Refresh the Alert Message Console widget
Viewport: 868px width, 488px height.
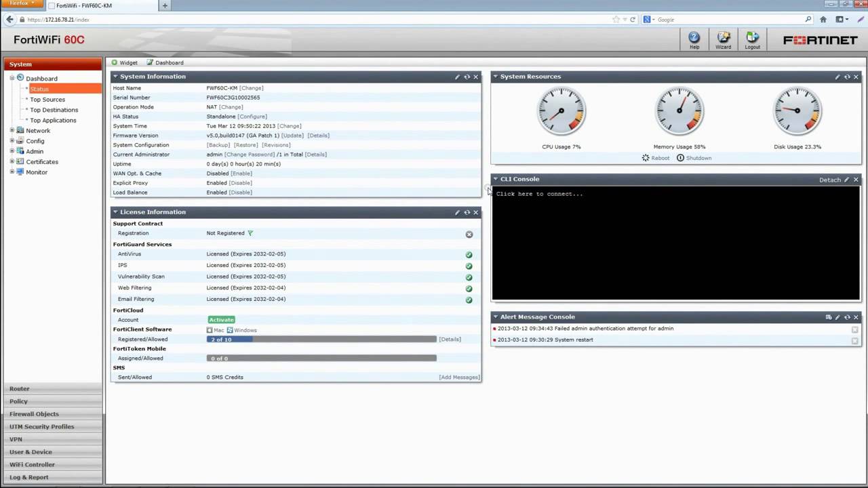847,317
